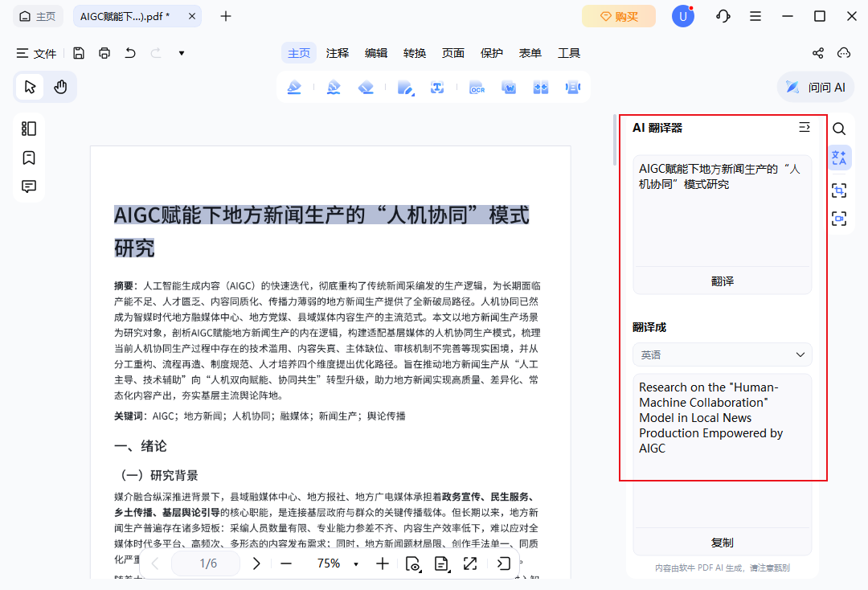Click the convert to Word icon
The height and width of the screenshot is (590, 868).
[x=509, y=88]
